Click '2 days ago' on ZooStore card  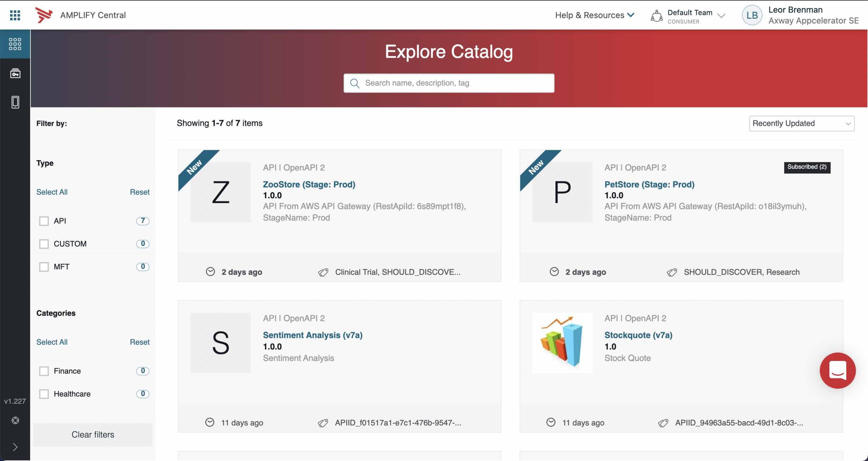(x=242, y=272)
